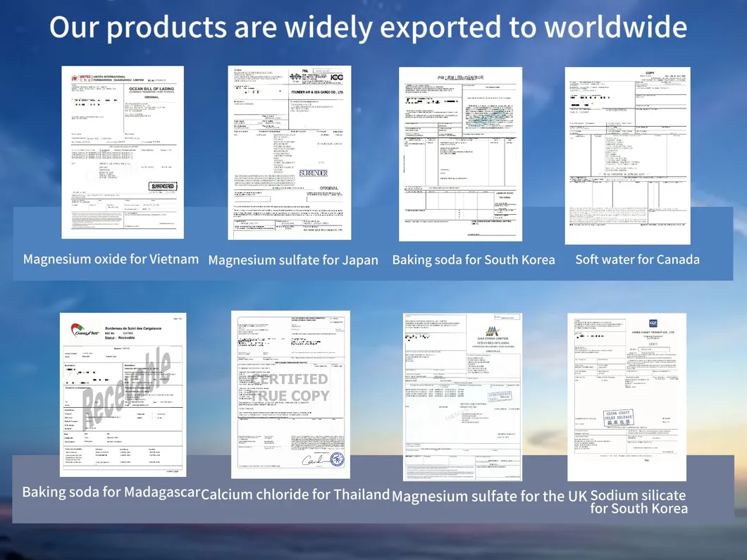Image resolution: width=747 pixels, height=560 pixels.
Task: Click the 'Magnesium oxide for Vietnam' caption
Action: (111, 259)
